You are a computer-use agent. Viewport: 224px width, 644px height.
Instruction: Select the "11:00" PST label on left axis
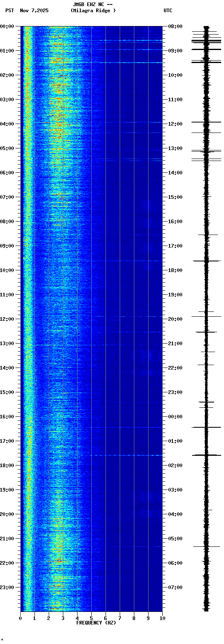[x=7, y=295]
